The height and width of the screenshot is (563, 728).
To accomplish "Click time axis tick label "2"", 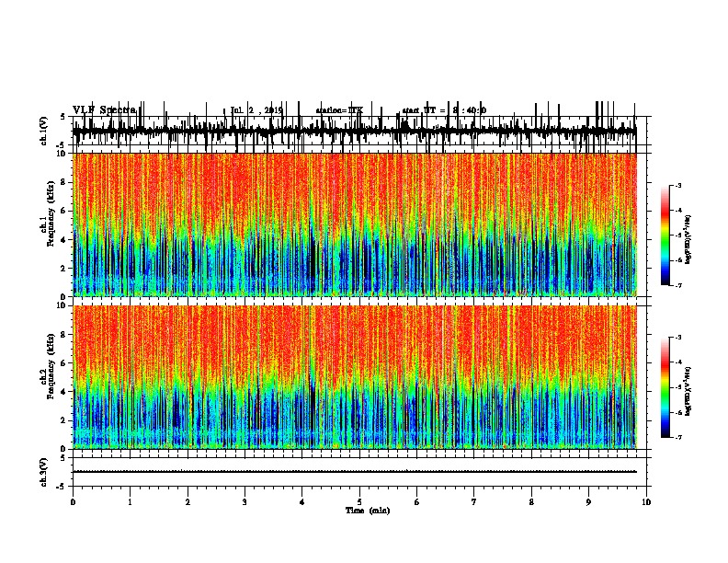I will pos(188,502).
